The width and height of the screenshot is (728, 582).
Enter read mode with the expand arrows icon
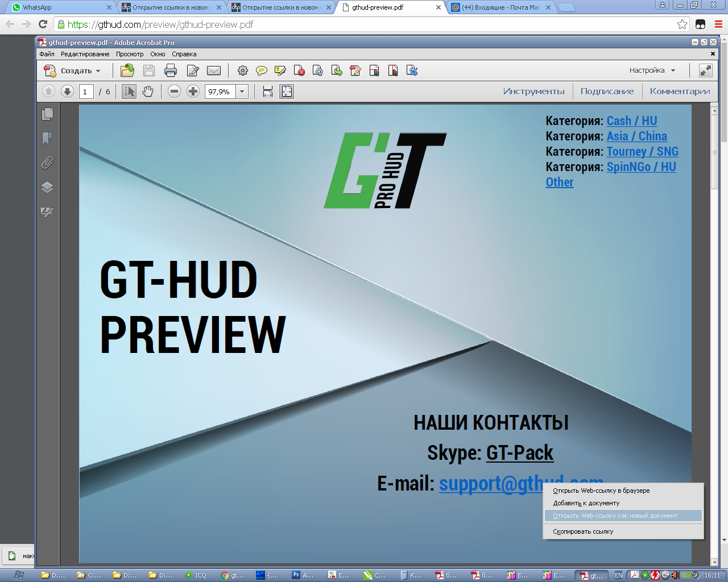pos(705,70)
